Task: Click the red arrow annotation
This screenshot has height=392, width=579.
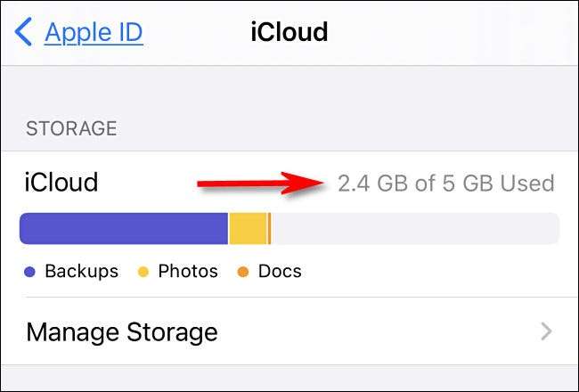Action: [x=258, y=184]
